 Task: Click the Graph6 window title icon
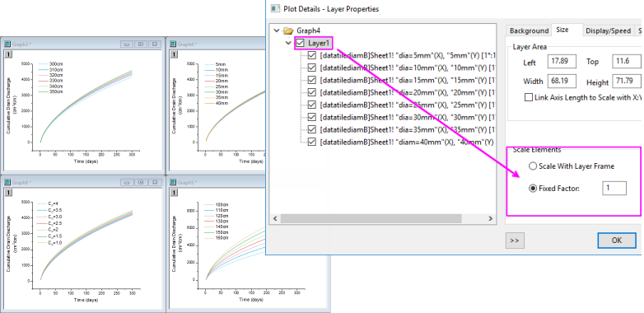[x=7, y=182]
